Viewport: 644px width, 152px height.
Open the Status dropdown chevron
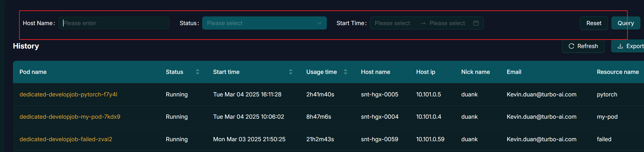[x=319, y=23]
